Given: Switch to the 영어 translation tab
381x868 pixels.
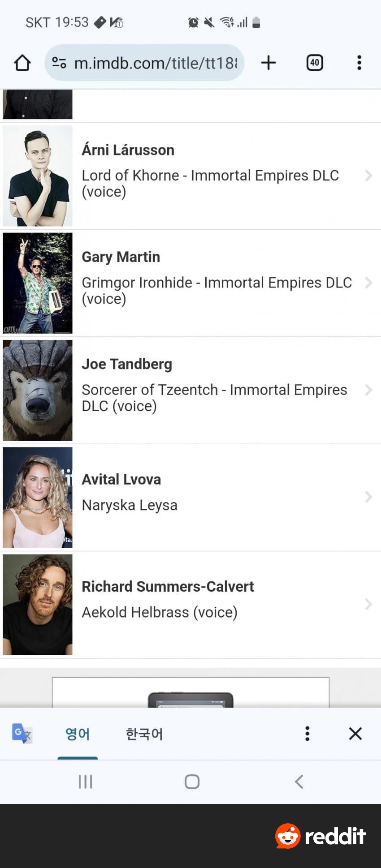Looking at the screenshot, I should [x=78, y=734].
